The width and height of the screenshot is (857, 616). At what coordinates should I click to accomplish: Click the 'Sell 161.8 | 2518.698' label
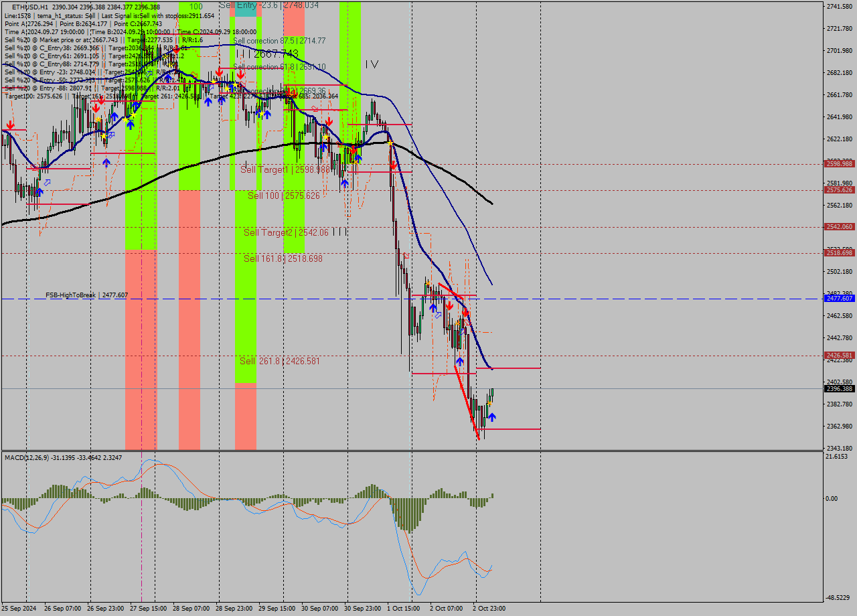pyautogui.click(x=283, y=258)
